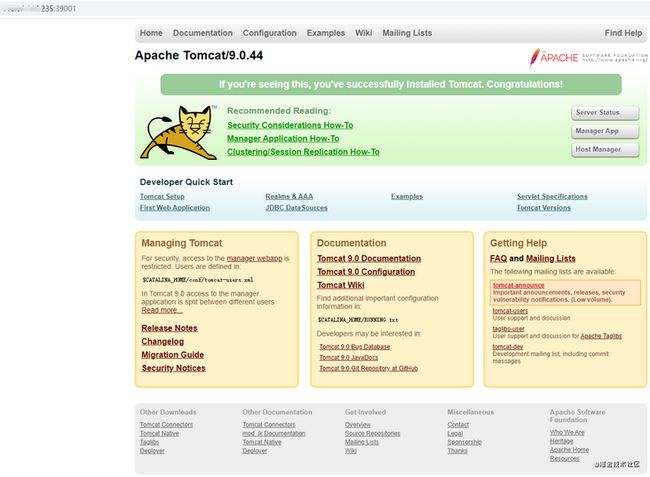Click the Apache Software Foundation feather logo
The image size is (650, 477).
(x=589, y=58)
